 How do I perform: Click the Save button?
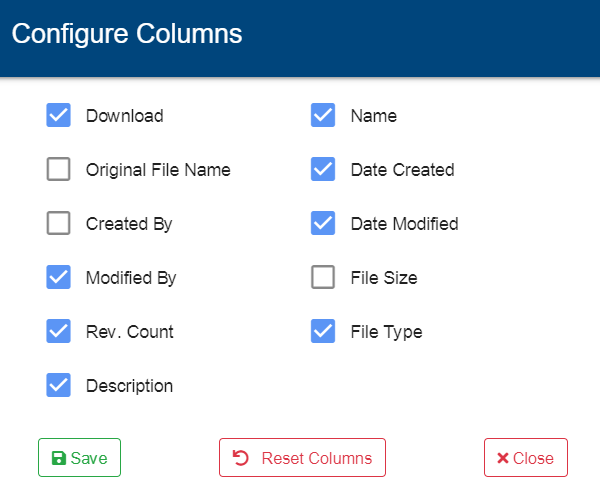pos(80,458)
